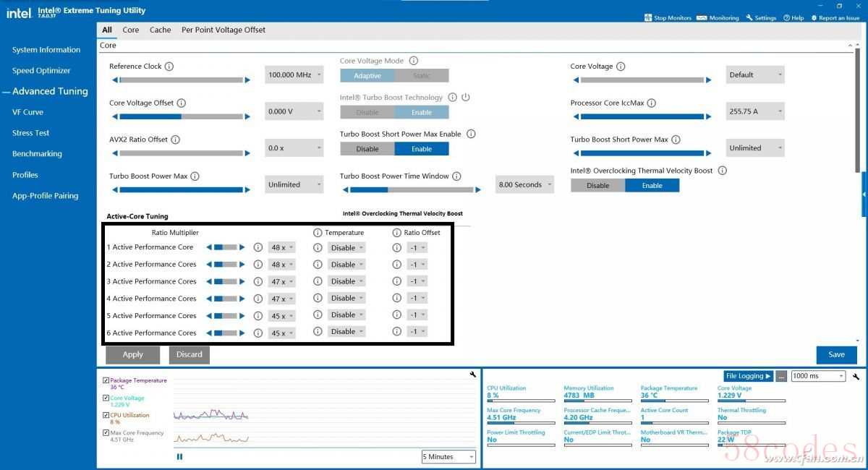Screen dimensions: 868x470
Task: Click the info icon beside Core Voltage Offset
Action: coord(182,103)
